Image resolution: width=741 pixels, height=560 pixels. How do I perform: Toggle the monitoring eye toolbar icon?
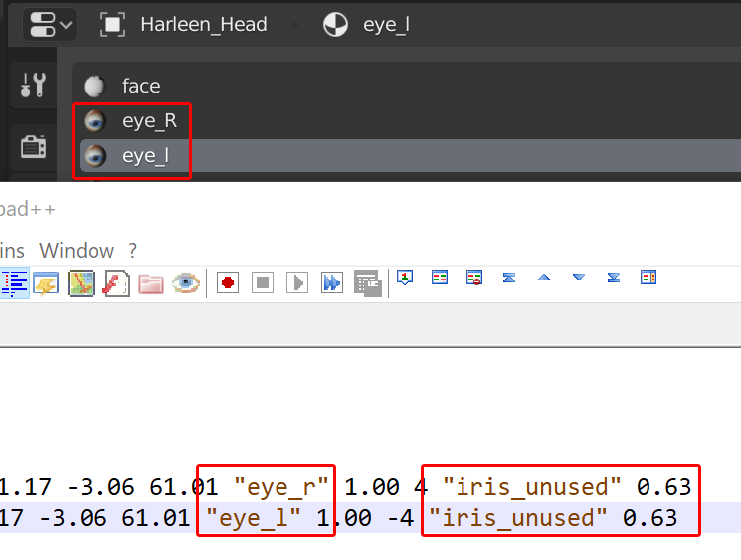(x=186, y=283)
